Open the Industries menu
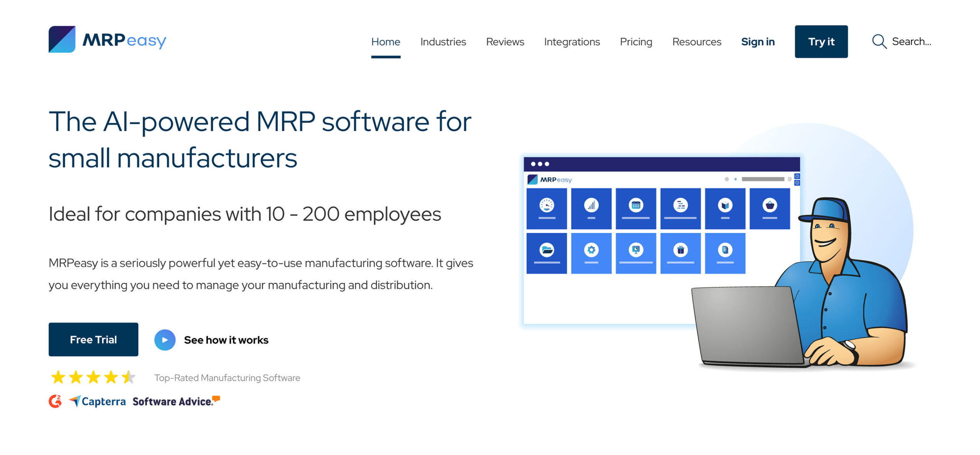This screenshot has height=455, width=980. 443,42
